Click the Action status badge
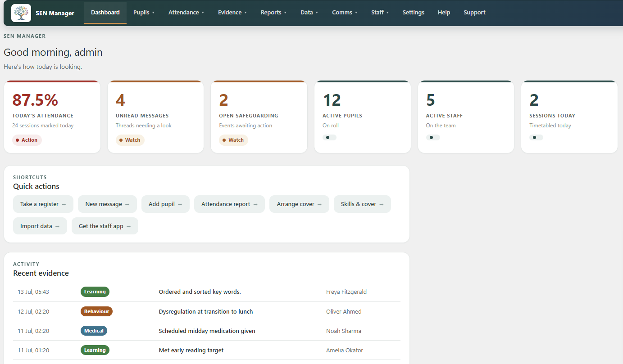The width and height of the screenshot is (623, 364). click(x=27, y=140)
